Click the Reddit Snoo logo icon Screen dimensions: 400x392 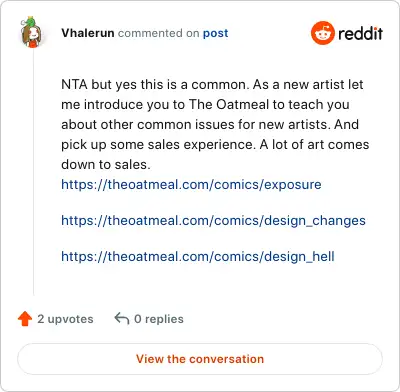[322, 33]
